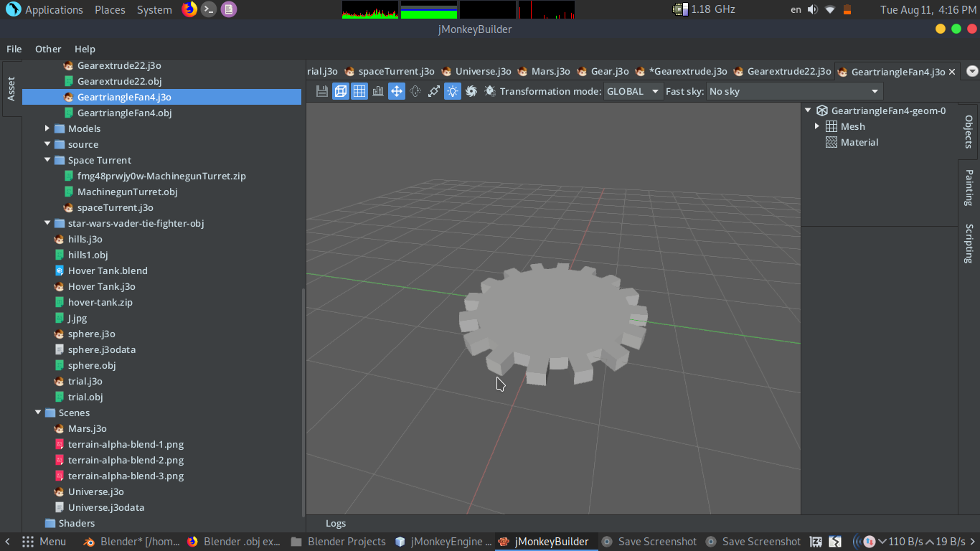Open the Other menu

(48, 49)
